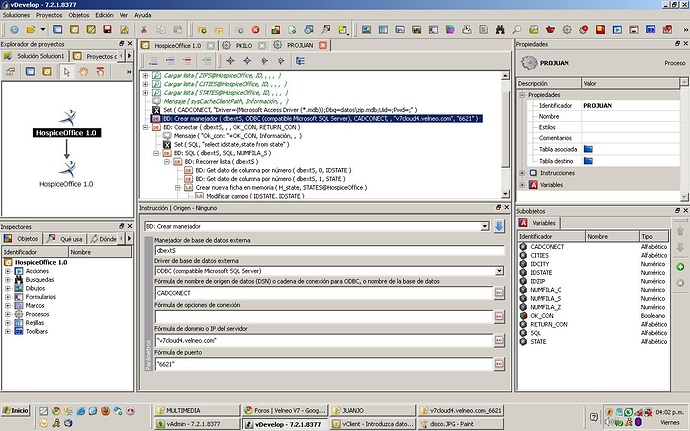This screenshot has height=431, width=690.
Task: Click the red floppy save icon
Action: coord(107,30)
